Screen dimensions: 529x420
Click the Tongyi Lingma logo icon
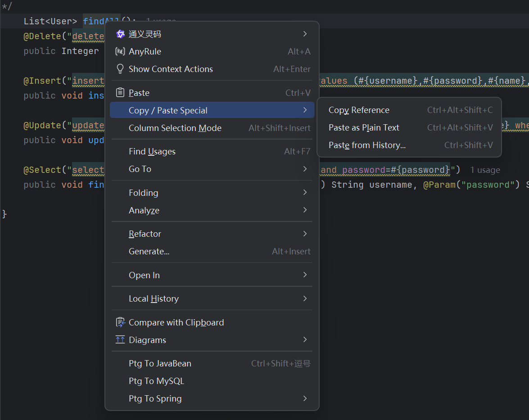coord(120,34)
